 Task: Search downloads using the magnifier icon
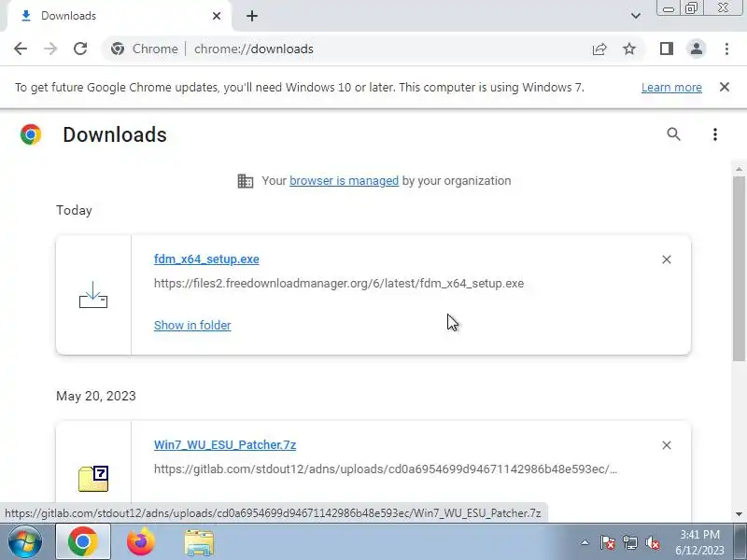673,134
